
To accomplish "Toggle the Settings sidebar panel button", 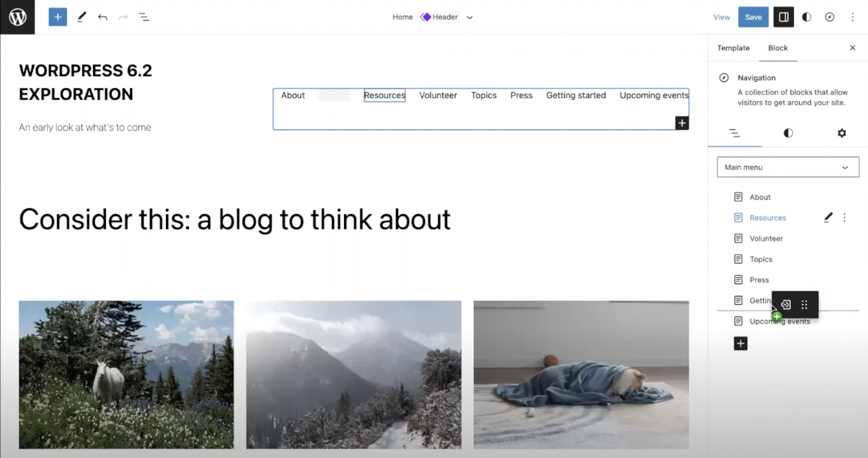I will click(x=783, y=17).
